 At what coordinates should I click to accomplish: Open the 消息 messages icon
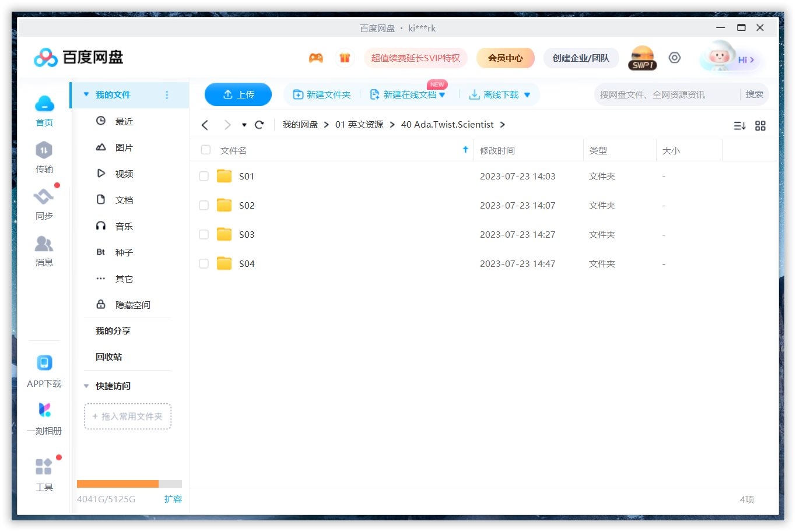pos(44,244)
